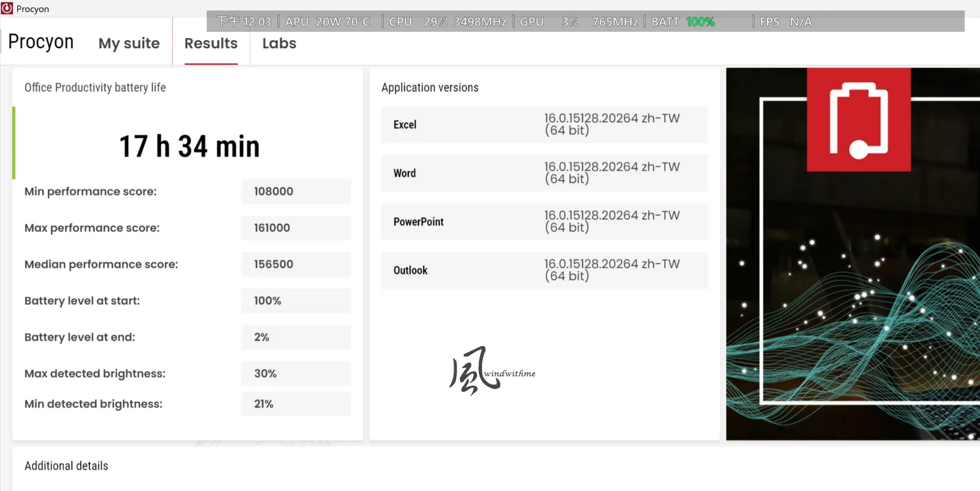Click the Office Productivity battery life heading
Image resolution: width=980 pixels, height=491 pixels.
coord(95,88)
